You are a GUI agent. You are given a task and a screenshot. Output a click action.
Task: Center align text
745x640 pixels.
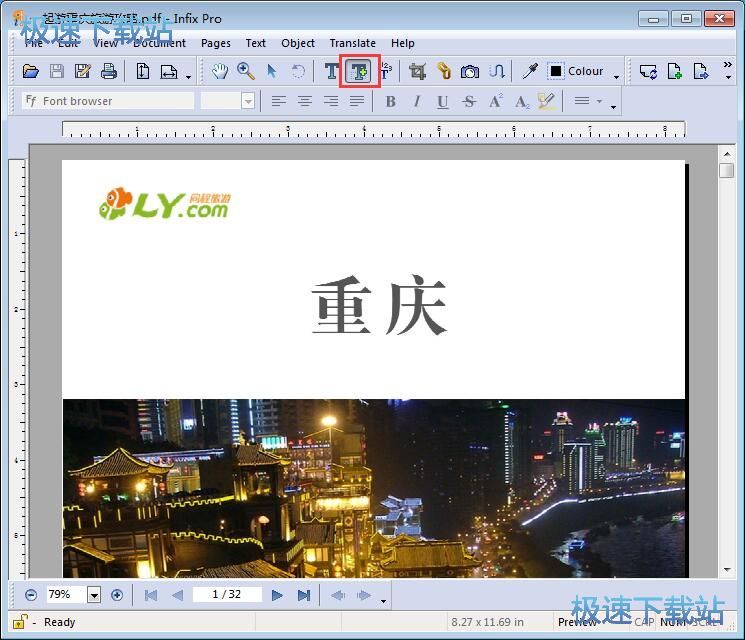tap(305, 101)
